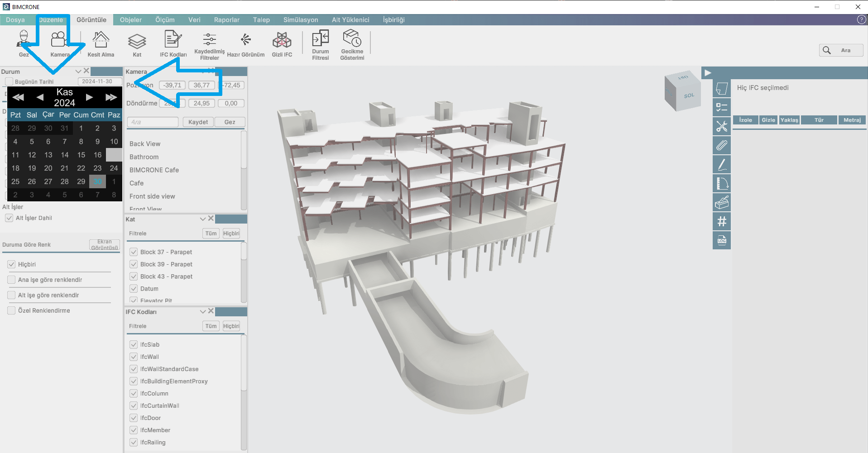The width and height of the screenshot is (868, 453).
Task: Switch to the Raporlar tab
Action: [x=226, y=20]
